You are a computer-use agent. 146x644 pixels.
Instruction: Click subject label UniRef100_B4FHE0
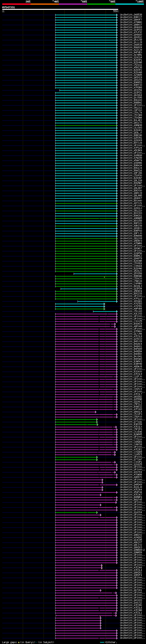pyautogui.click(x=131, y=52)
